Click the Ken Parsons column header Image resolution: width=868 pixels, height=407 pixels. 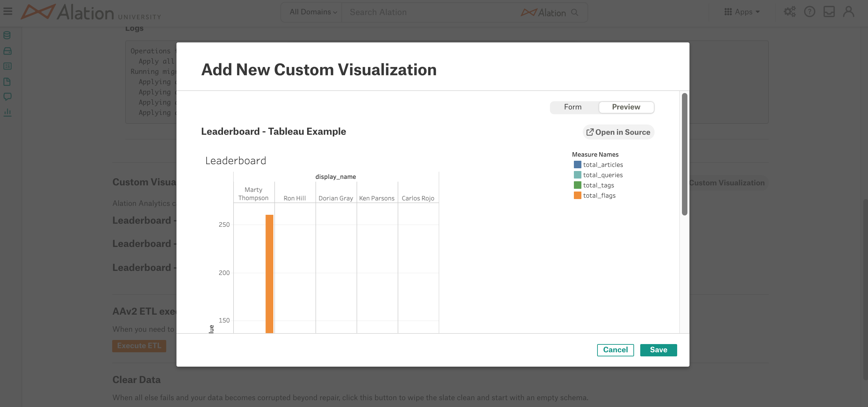point(377,198)
